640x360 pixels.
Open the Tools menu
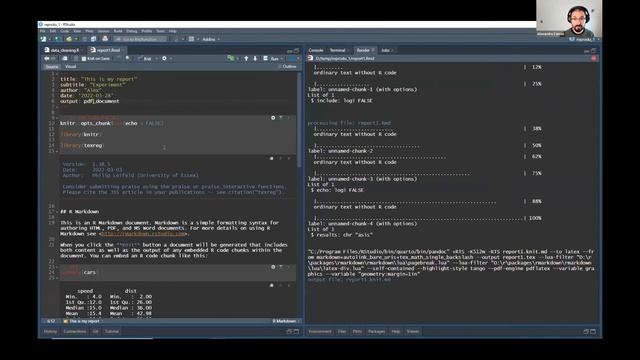[160, 31]
